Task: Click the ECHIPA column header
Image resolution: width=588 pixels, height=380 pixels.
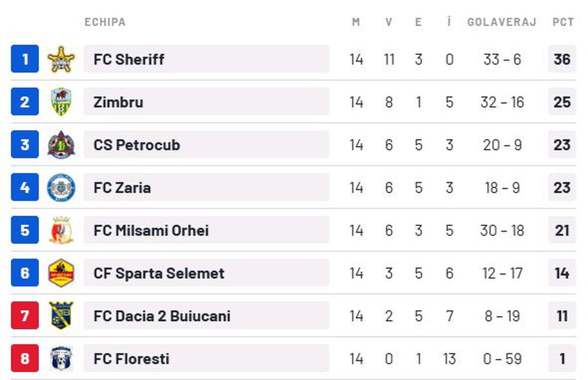Action: (105, 22)
